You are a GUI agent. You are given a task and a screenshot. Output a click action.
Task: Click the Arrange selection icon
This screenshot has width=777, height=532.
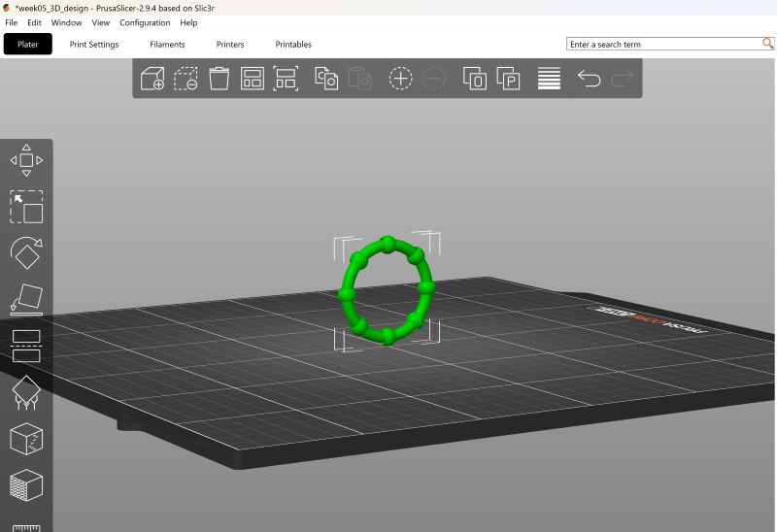286,79
